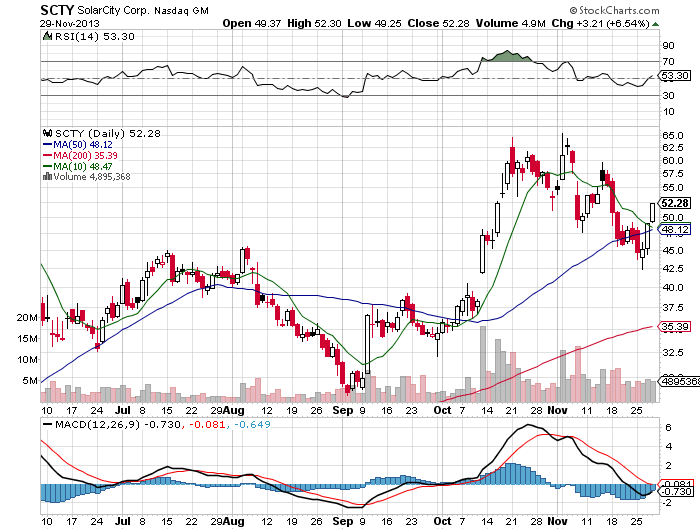Click Oct on the price chart date axis
This screenshot has height=530, width=700.
click(442, 410)
